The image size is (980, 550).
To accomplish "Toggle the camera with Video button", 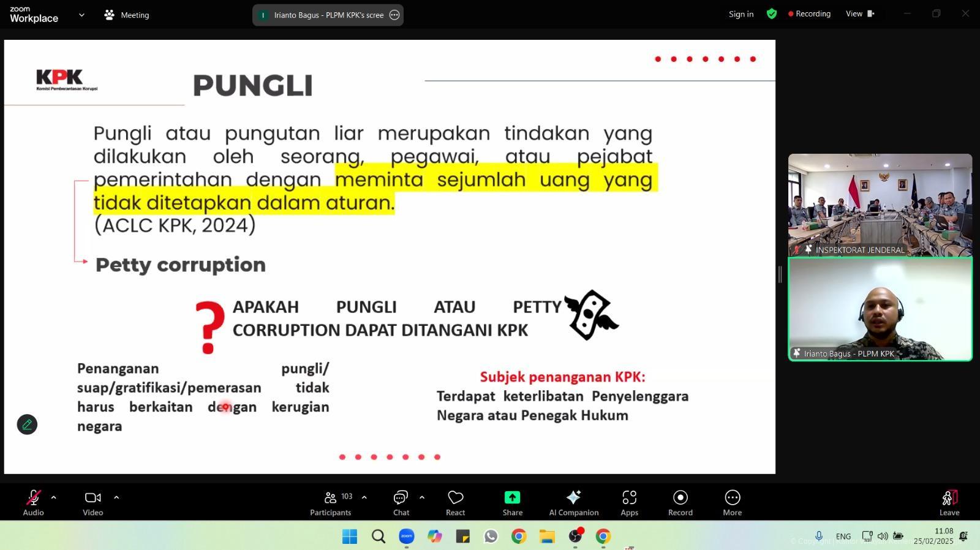I will click(x=92, y=502).
